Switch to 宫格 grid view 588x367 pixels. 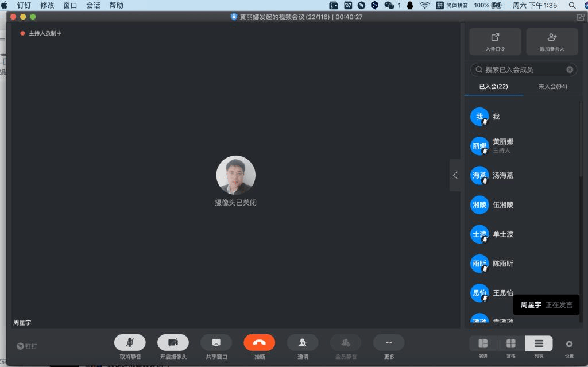tap(510, 343)
